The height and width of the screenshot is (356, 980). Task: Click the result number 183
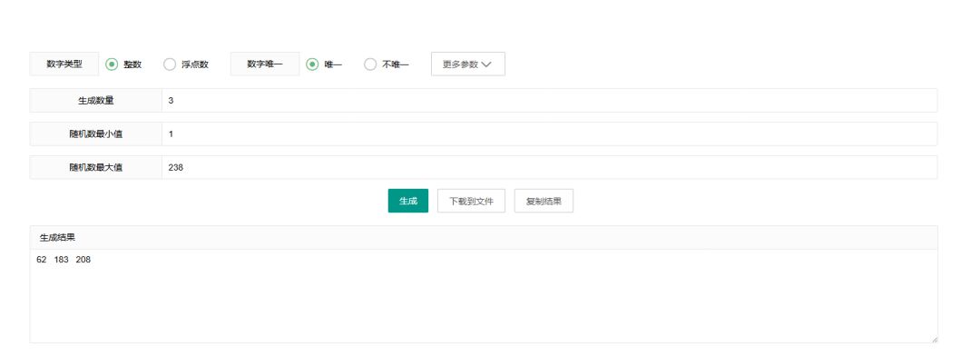(62, 260)
